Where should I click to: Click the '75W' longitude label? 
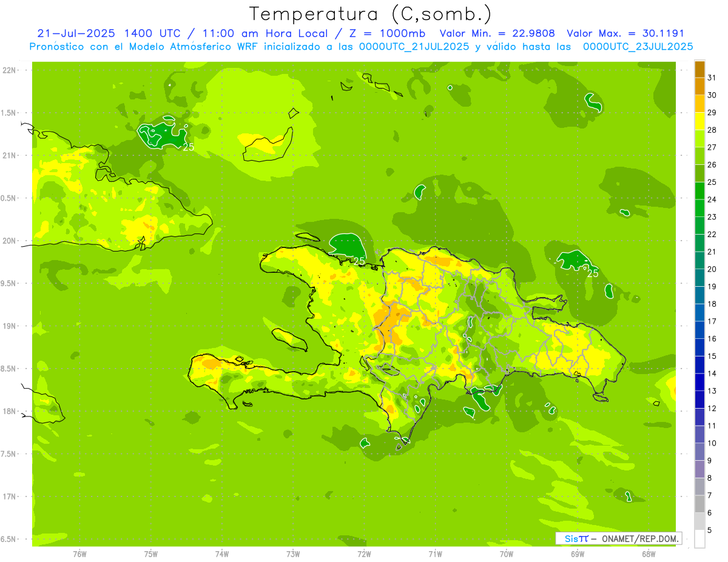click(x=151, y=554)
